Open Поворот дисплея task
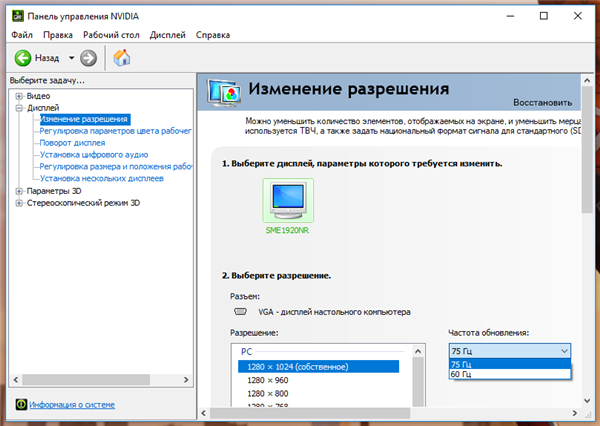This screenshot has width=600, height=426. 72,143
